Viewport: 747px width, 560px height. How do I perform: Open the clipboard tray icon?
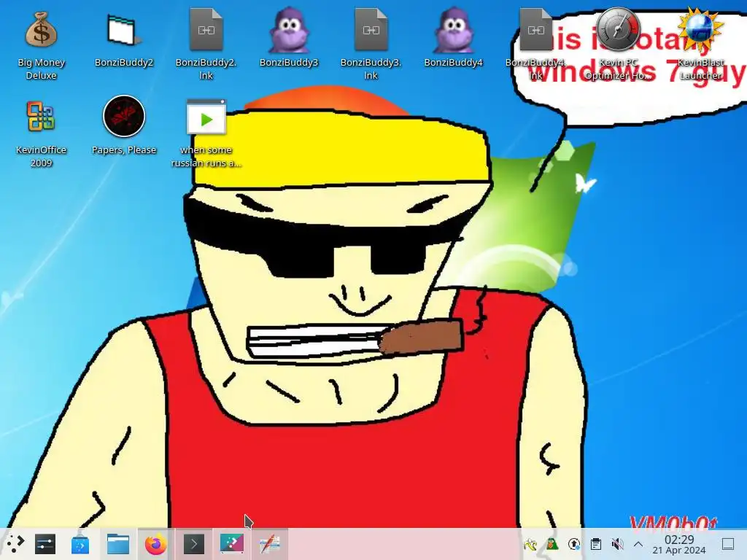click(595, 544)
